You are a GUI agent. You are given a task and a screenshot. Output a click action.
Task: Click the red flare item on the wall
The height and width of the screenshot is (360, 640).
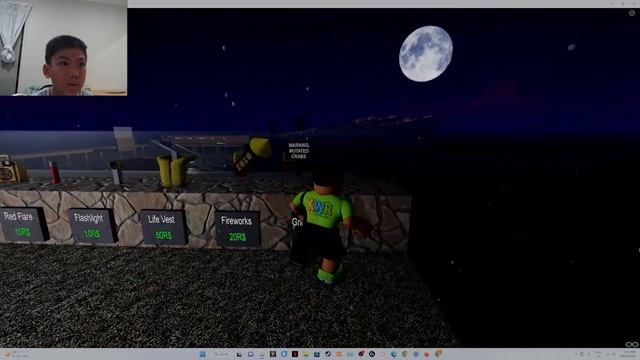tap(54, 173)
